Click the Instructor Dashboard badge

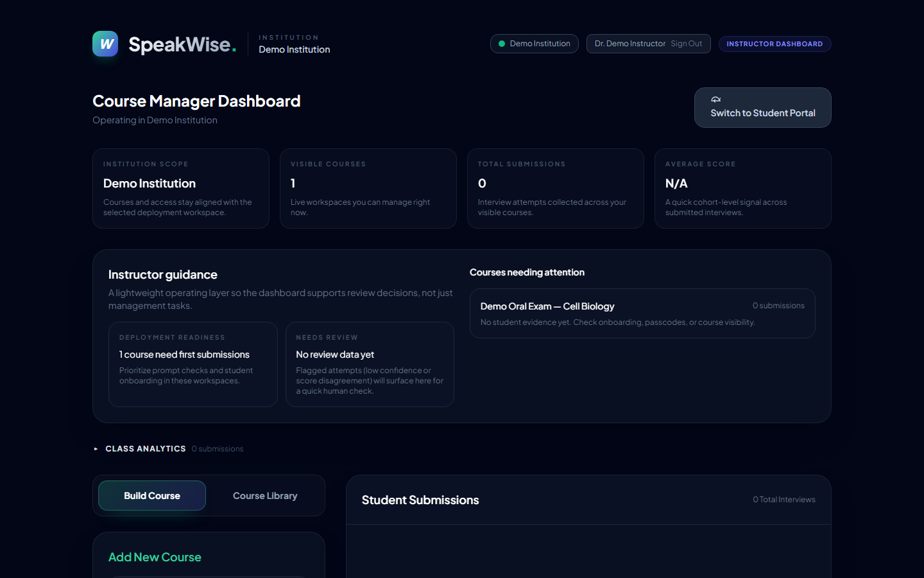(774, 44)
